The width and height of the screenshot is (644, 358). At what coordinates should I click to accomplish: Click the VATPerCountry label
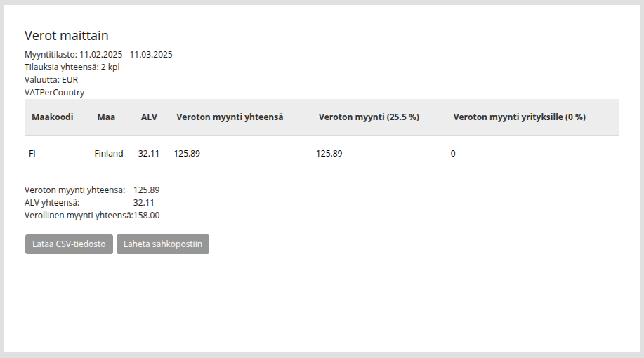point(55,93)
